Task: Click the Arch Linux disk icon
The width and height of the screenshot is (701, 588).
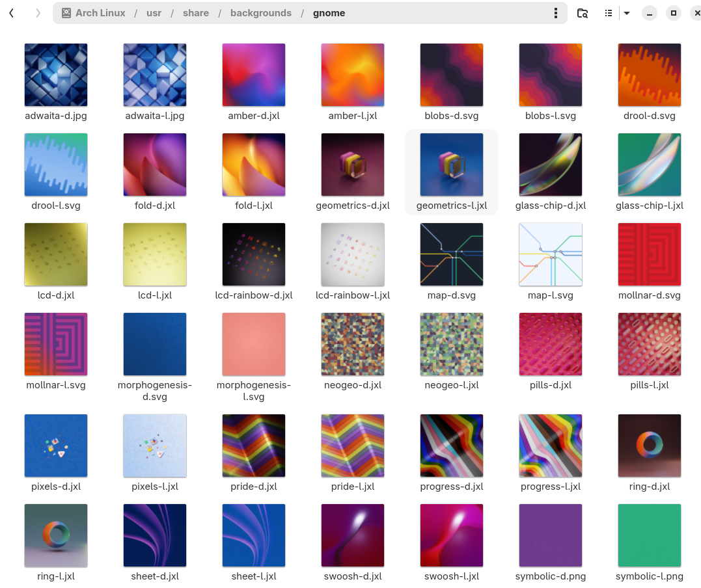Action: pos(66,13)
